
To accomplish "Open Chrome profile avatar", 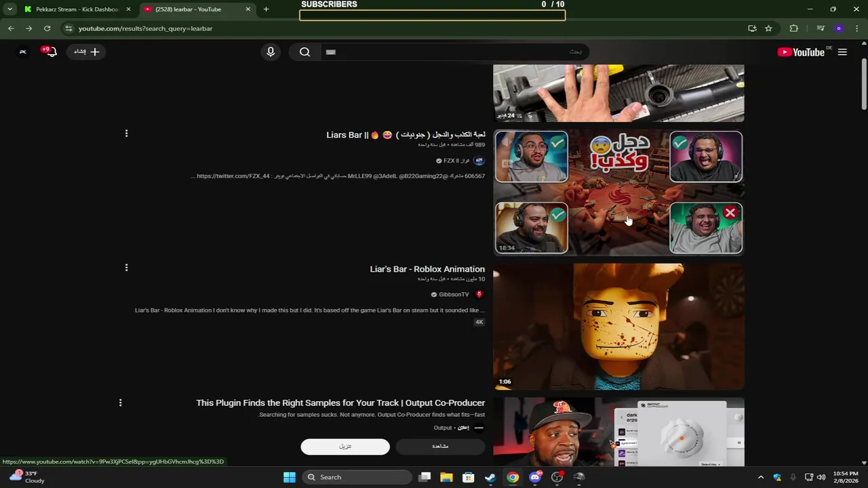I will 839,28.
